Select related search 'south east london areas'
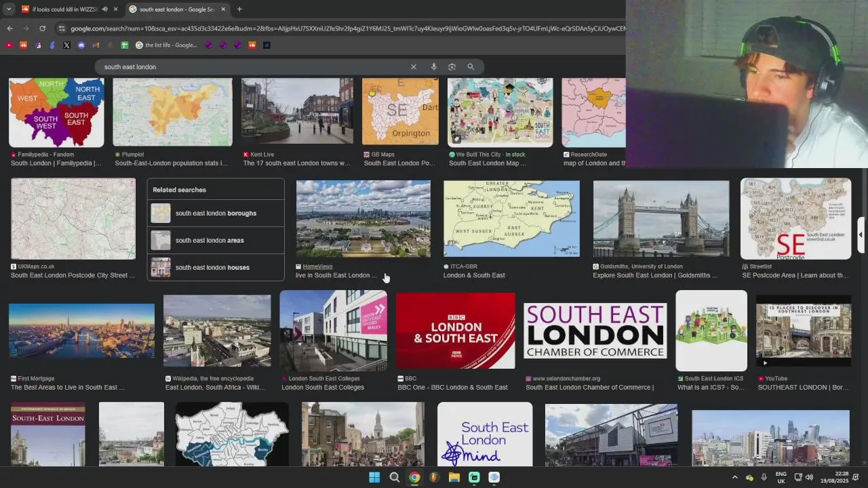868x488 pixels. coord(216,241)
